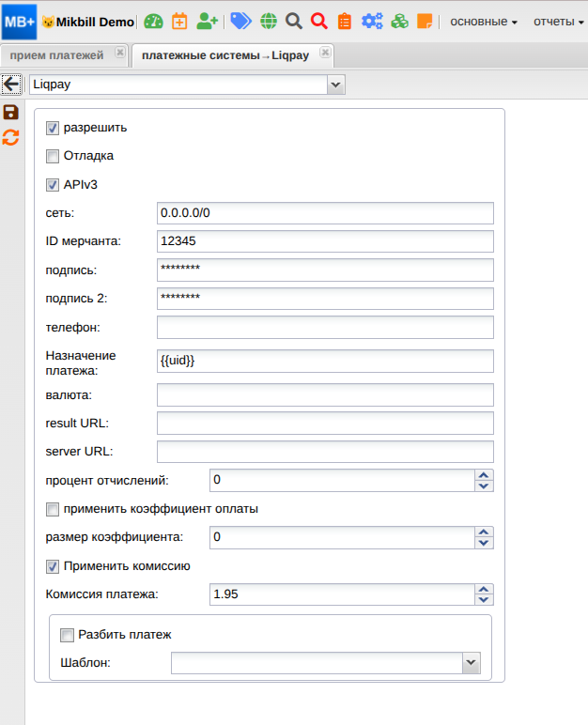588x725 pixels.
Task: Click the Liqpay combo box text field
Action: click(x=178, y=85)
